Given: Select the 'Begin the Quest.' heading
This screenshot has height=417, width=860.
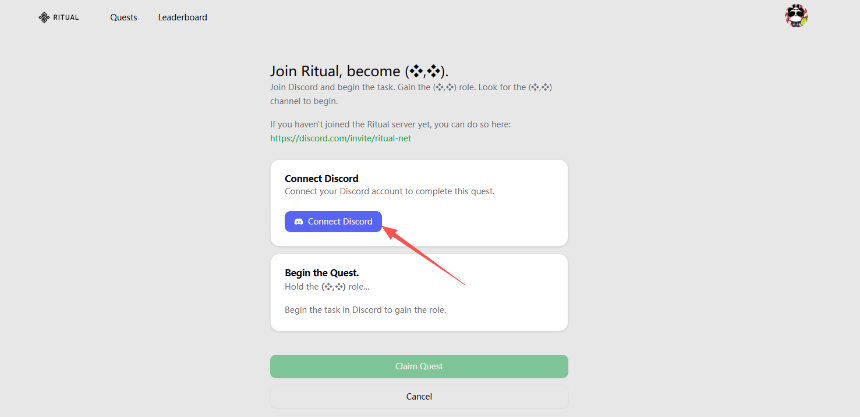Looking at the screenshot, I should click(x=322, y=273).
